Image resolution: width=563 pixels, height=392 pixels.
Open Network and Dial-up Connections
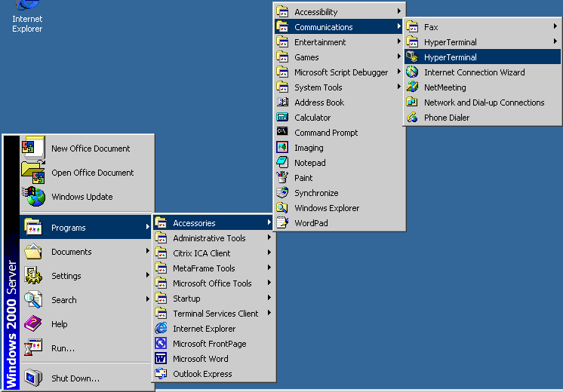484,103
